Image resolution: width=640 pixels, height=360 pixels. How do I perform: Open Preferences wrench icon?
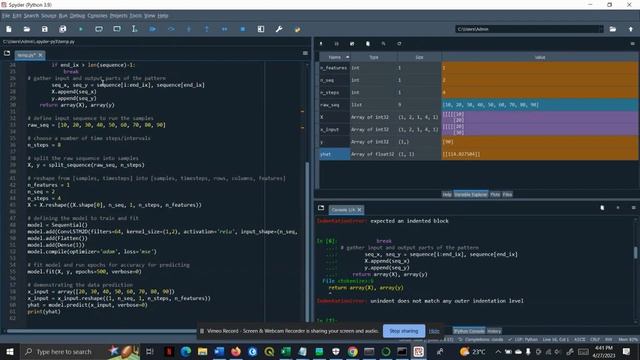pos(279,29)
